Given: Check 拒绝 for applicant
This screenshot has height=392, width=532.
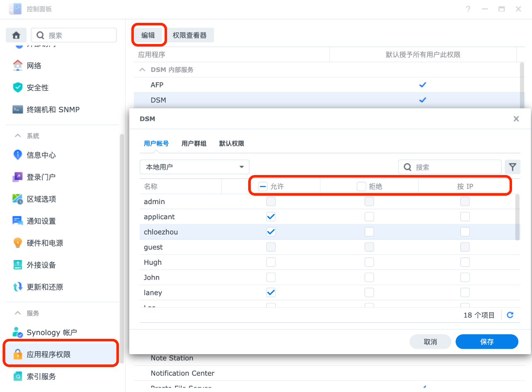Looking at the screenshot, I should pyautogui.click(x=369, y=217).
